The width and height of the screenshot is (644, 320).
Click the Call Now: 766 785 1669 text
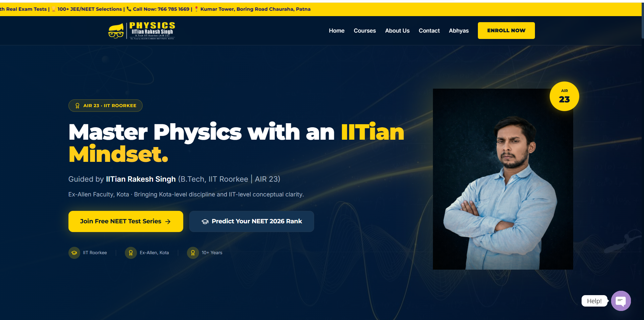[161, 9]
